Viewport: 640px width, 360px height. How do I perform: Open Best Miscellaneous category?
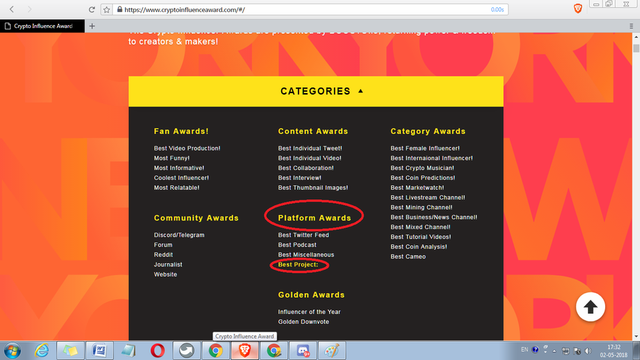tap(306, 254)
